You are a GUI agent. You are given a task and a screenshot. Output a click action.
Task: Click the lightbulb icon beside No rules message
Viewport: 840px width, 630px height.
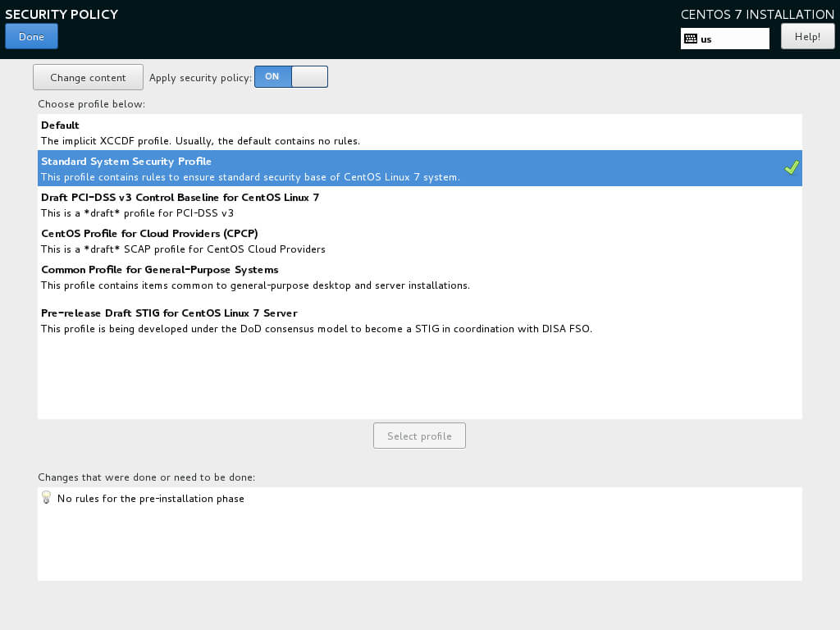(x=47, y=498)
